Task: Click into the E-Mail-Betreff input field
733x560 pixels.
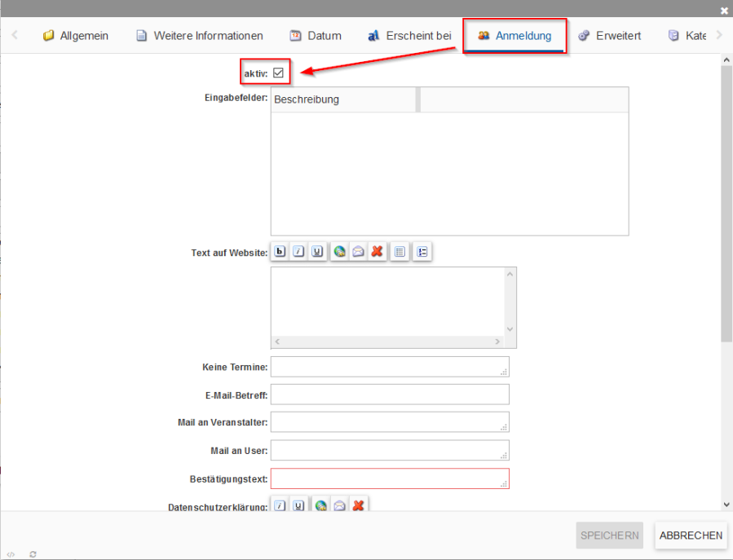Action: click(x=390, y=395)
